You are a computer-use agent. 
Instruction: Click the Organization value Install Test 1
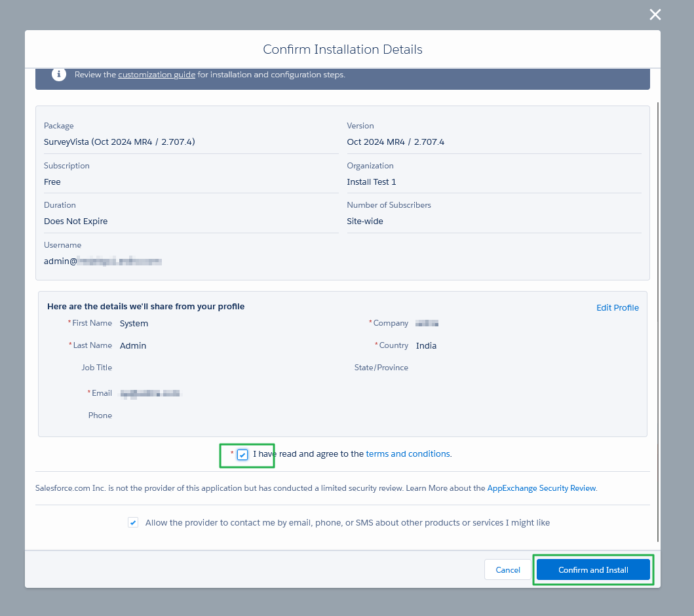371,182
